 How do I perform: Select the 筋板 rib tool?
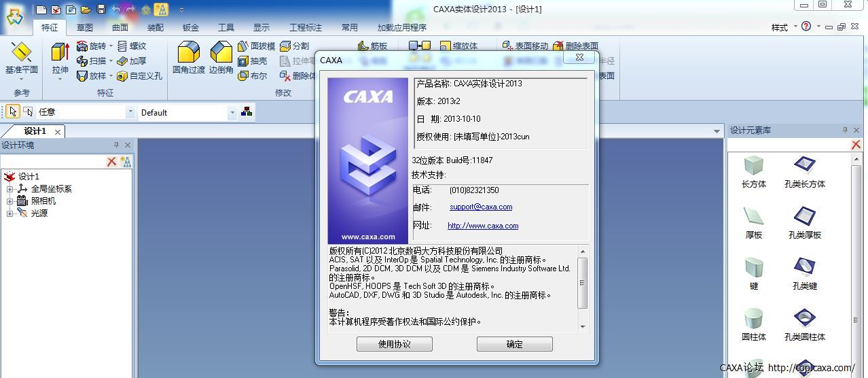(373, 46)
